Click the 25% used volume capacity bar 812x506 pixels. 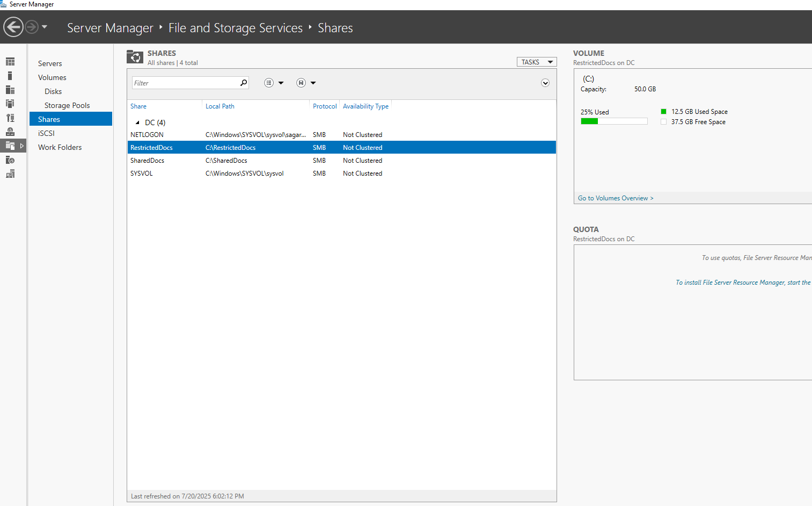pyautogui.click(x=614, y=121)
